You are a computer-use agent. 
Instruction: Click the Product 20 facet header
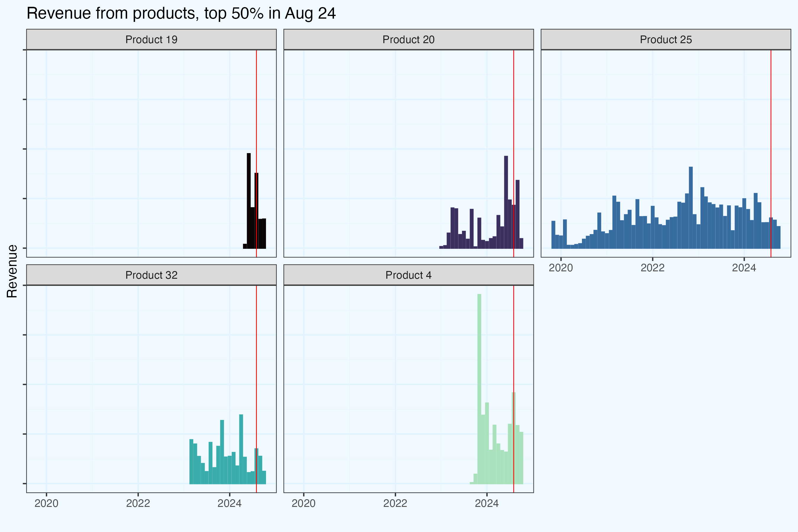[x=408, y=40]
